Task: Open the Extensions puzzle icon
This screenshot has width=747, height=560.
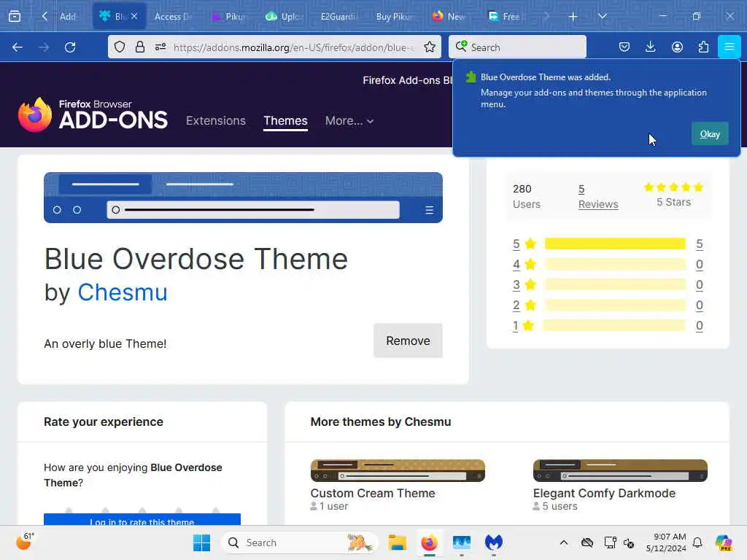Action: [x=703, y=47]
